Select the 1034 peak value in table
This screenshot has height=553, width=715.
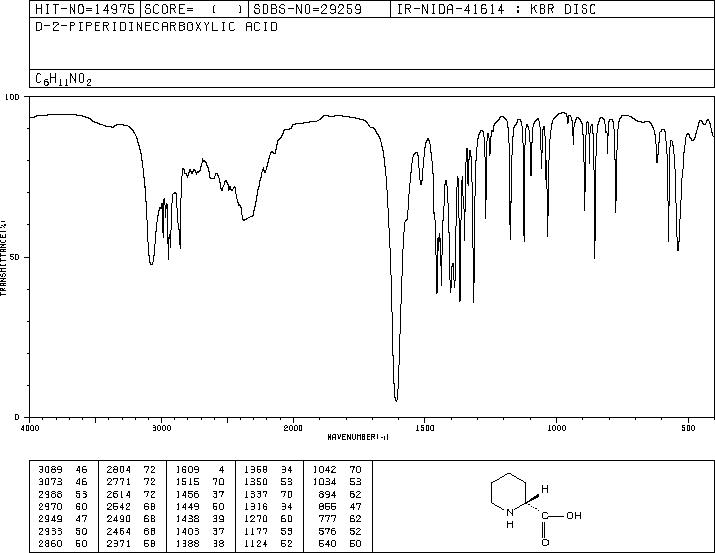click(325, 482)
